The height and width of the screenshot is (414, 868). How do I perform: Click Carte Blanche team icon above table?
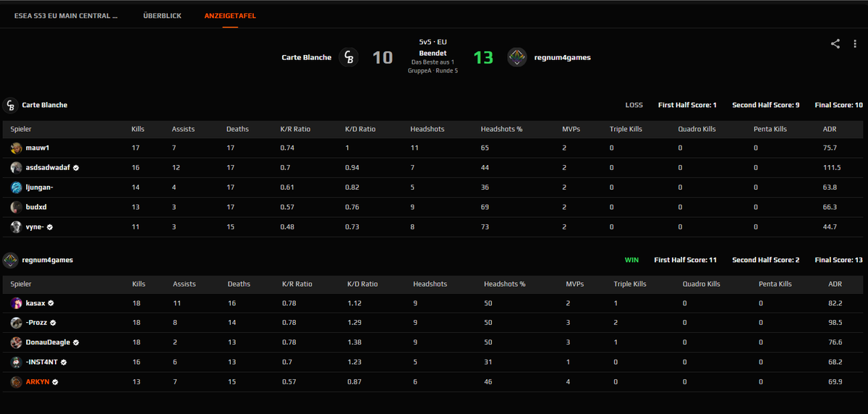point(10,105)
